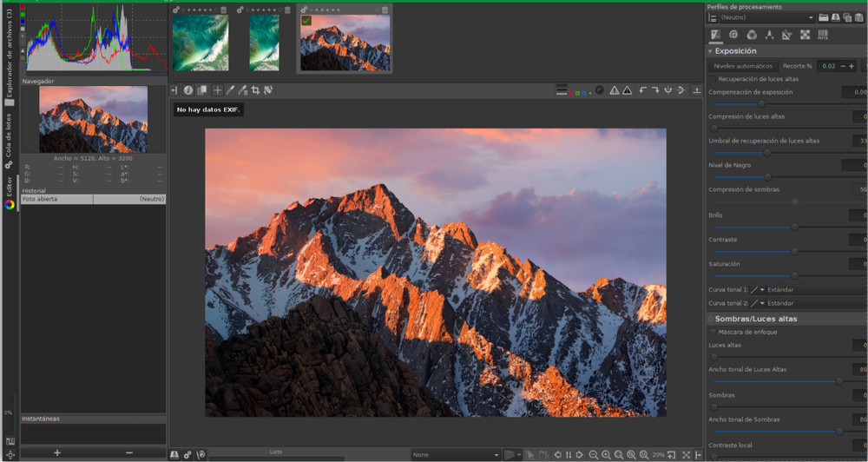Toggle the red channel preview
This screenshot has height=462, width=868.
point(571,93)
